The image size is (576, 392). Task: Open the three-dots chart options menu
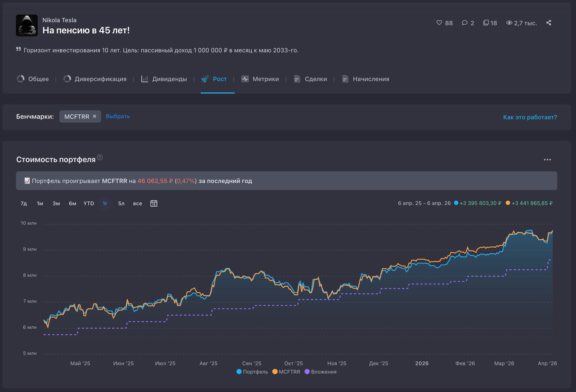pos(547,160)
